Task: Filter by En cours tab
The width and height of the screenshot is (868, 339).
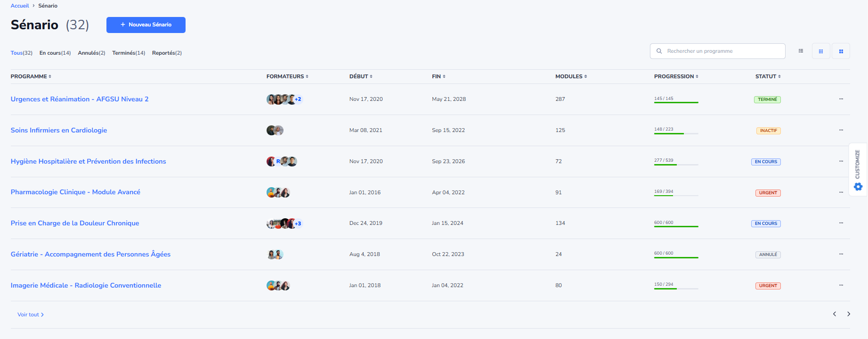Action: (55, 53)
